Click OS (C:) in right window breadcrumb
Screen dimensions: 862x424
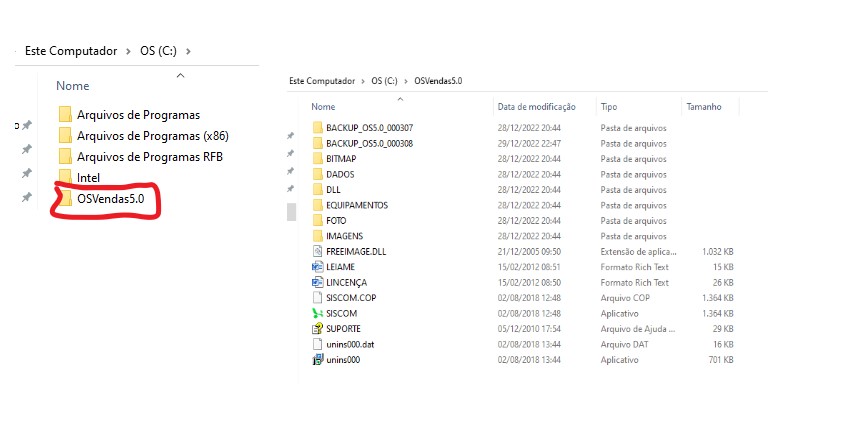coord(384,81)
